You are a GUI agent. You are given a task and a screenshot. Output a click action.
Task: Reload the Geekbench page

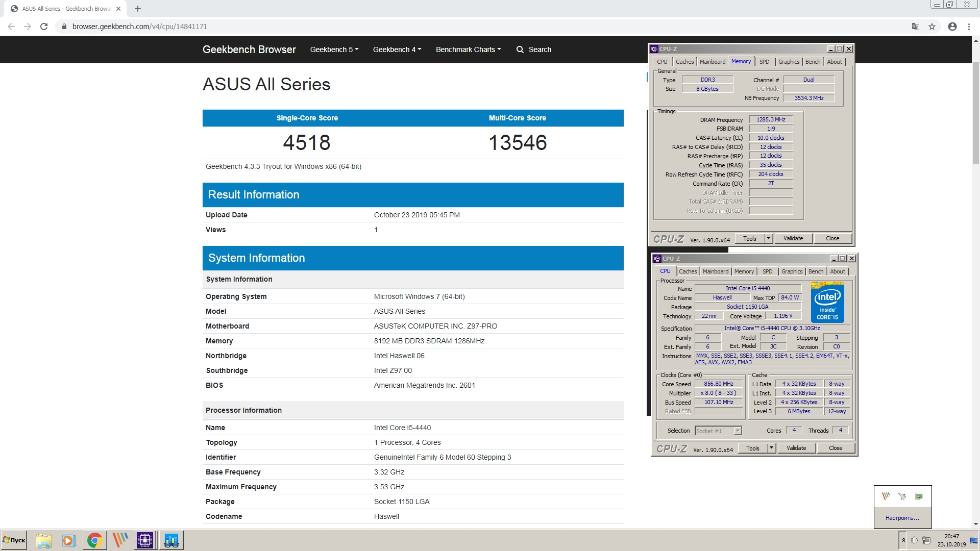pyautogui.click(x=44, y=27)
